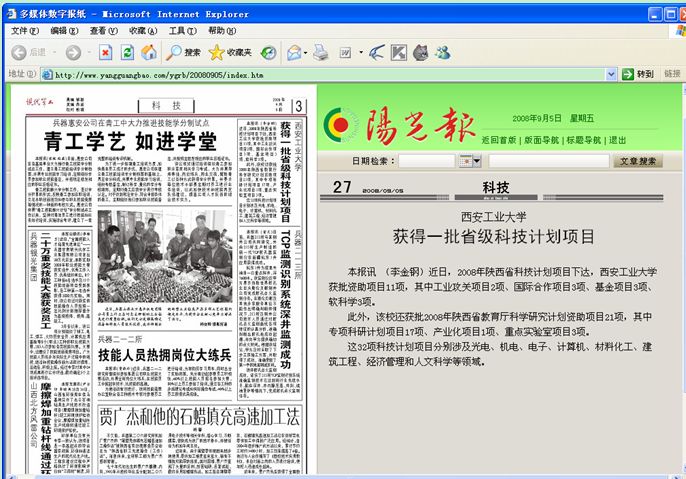Follow the 标题导航 link
The width and height of the screenshot is (686, 479).
[x=584, y=140]
